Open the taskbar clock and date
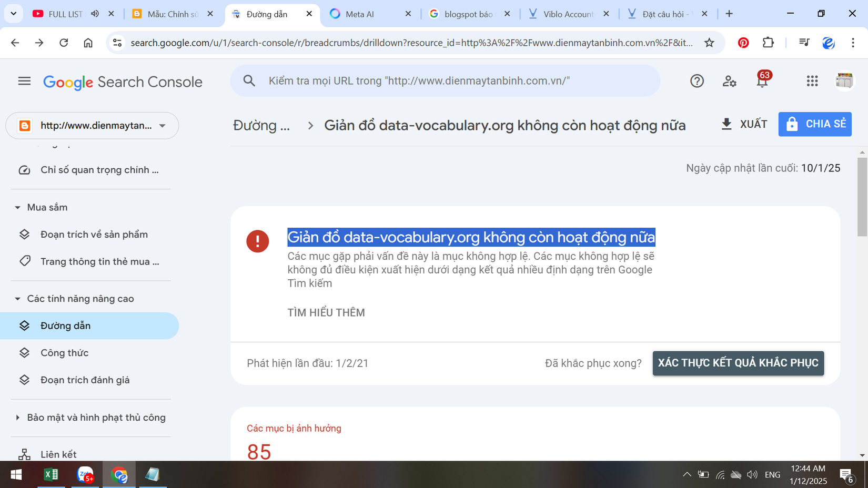This screenshot has width=868, height=488. (x=808, y=475)
